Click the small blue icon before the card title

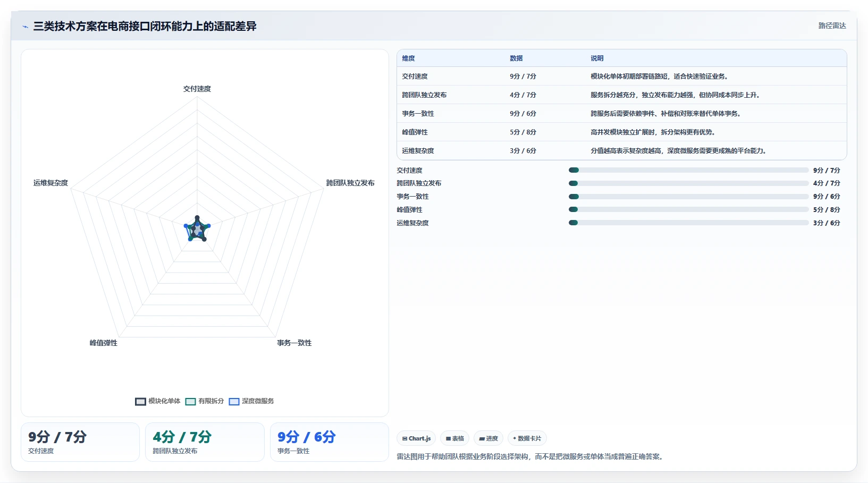(25, 27)
